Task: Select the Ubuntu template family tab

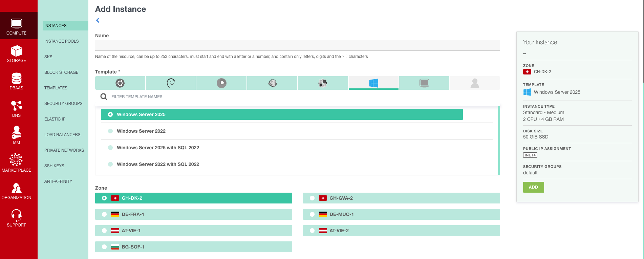Action: (120, 83)
